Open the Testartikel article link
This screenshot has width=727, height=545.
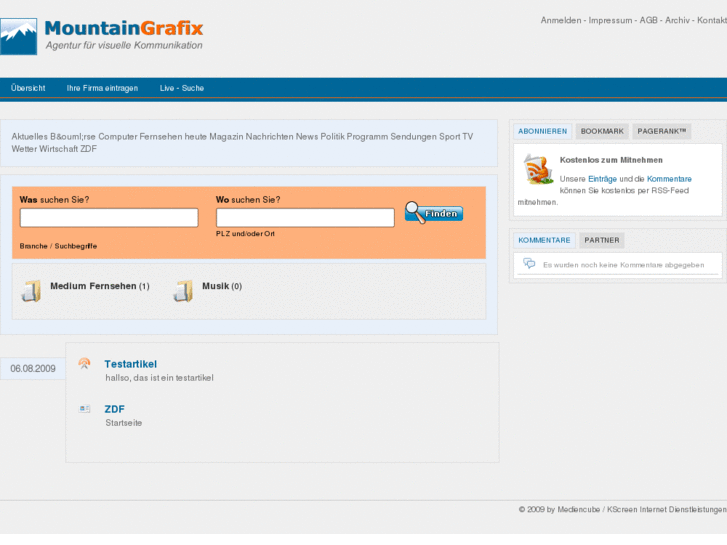coord(130,364)
